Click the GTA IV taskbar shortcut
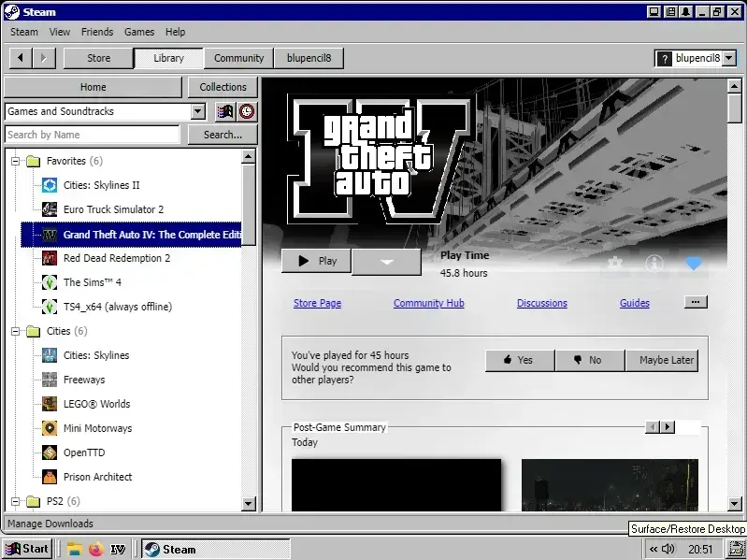Screen dimensions: 747x560 coord(118,549)
